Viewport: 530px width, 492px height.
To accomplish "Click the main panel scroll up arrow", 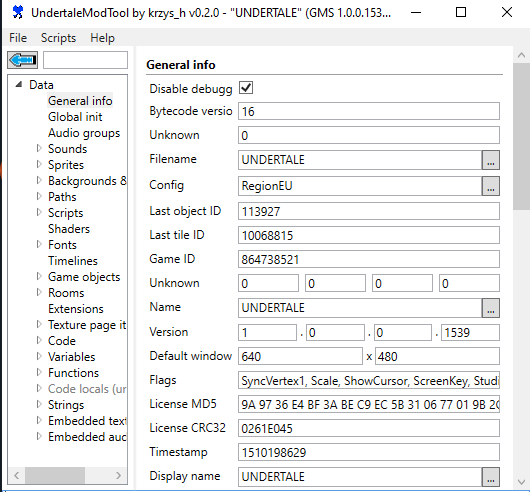I will point(521,55).
